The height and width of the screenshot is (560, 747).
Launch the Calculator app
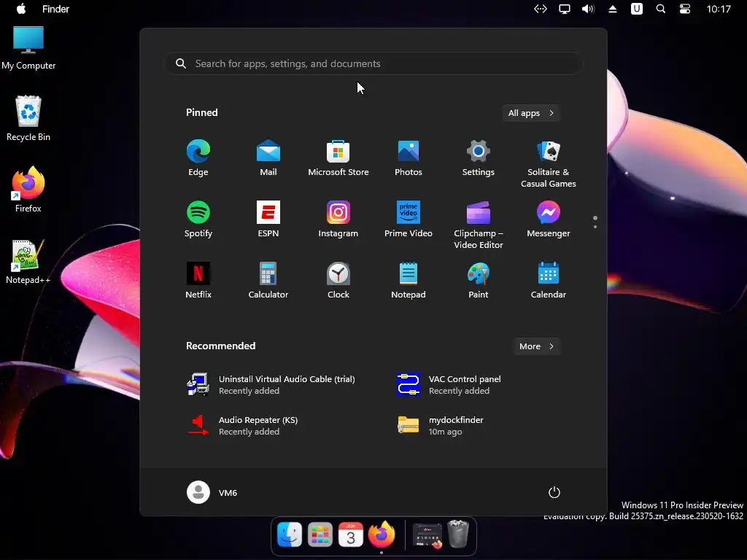click(x=268, y=281)
